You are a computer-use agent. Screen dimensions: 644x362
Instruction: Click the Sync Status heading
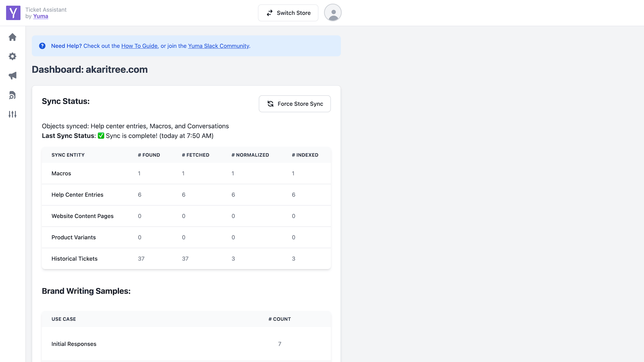point(66,101)
